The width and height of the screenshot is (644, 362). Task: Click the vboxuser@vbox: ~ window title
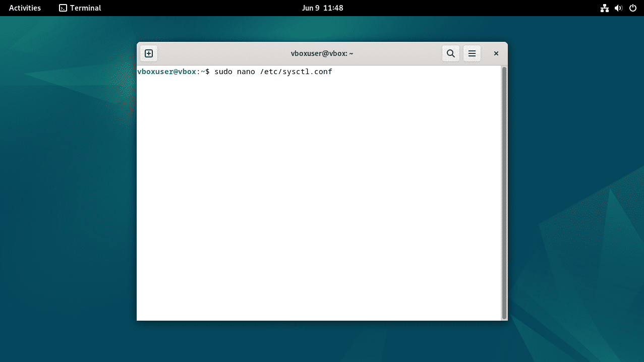[x=322, y=53]
